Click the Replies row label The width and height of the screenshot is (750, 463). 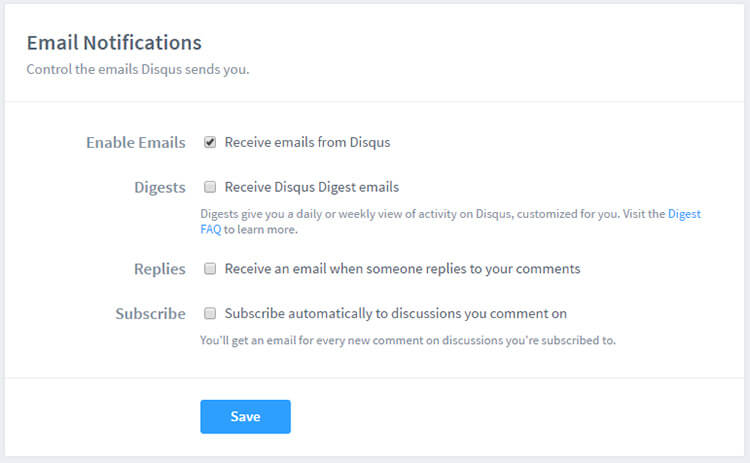(x=160, y=269)
